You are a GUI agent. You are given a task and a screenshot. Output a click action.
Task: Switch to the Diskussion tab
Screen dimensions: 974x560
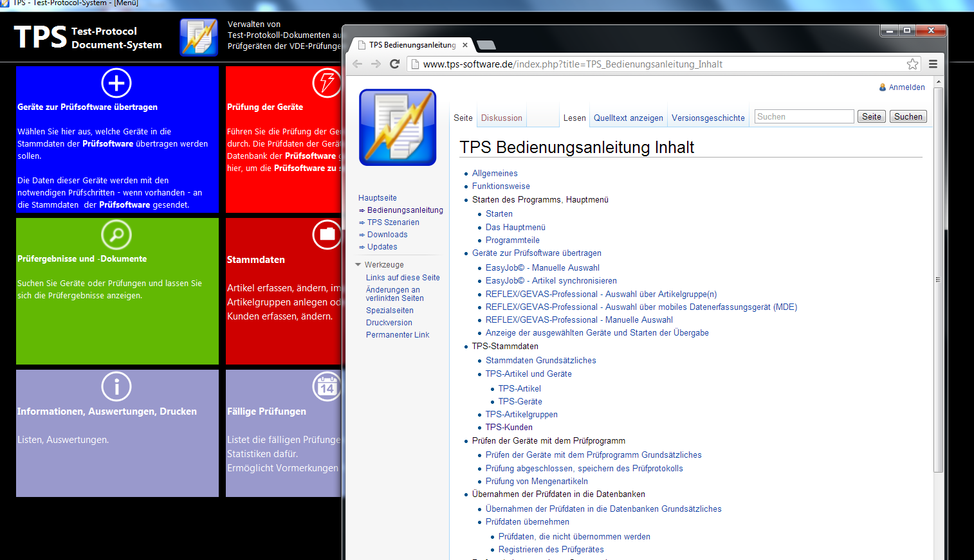pos(502,118)
